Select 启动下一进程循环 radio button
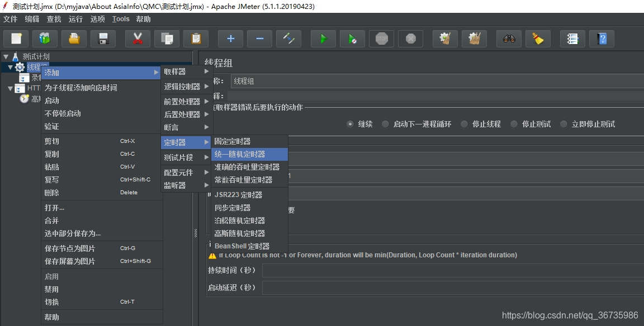This screenshot has width=644, height=326. (x=385, y=124)
